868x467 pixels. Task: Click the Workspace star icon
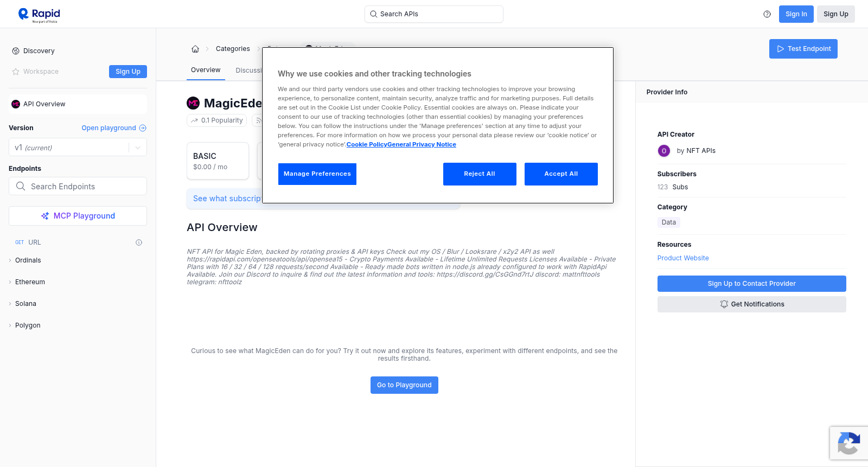click(16, 72)
